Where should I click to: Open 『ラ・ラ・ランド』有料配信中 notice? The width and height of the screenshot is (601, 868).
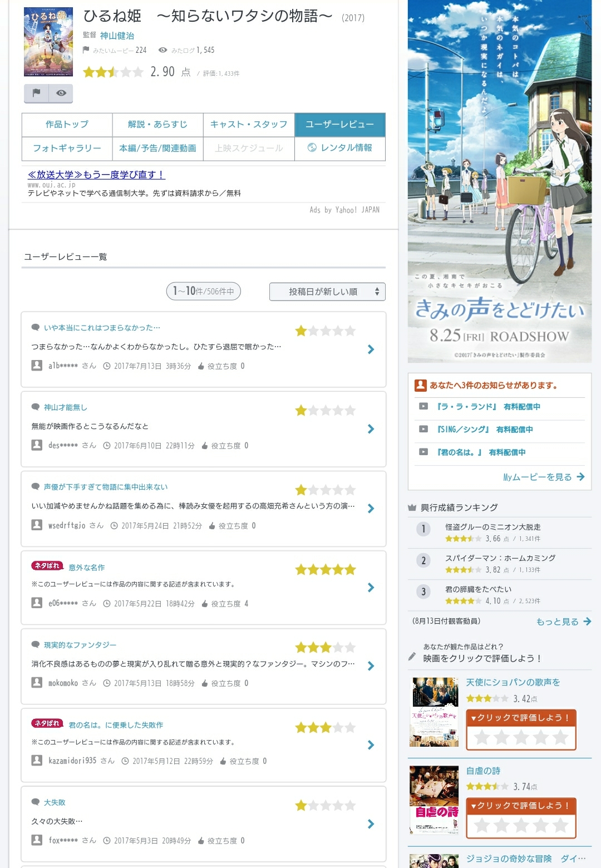click(x=489, y=407)
